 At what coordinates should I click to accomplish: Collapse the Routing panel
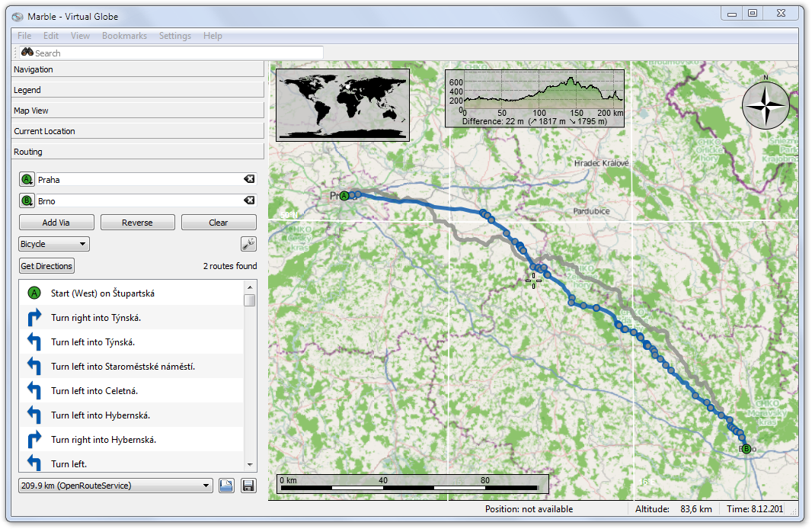(x=138, y=152)
